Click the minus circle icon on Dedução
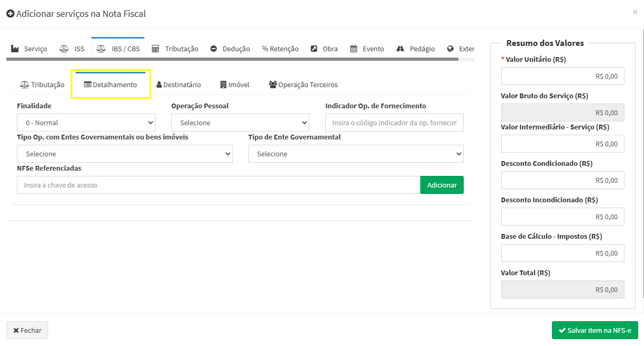This screenshot has width=644, height=346. pyautogui.click(x=214, y=49)
